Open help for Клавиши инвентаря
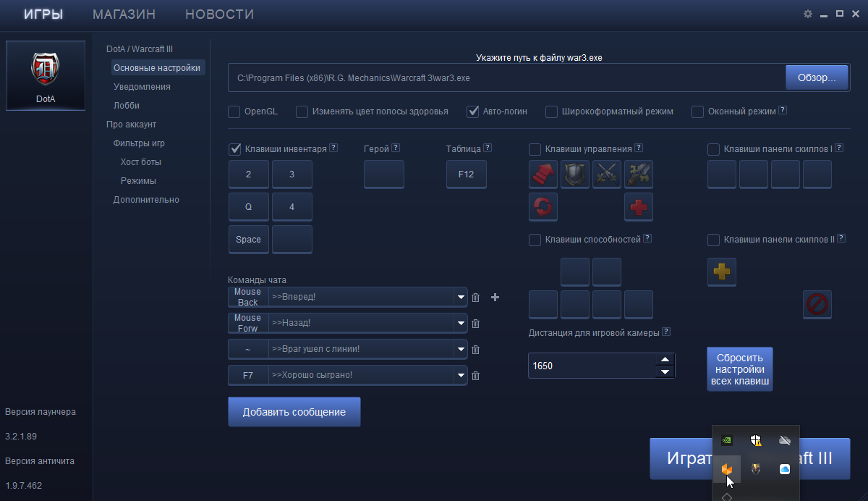 coord(333,148)
